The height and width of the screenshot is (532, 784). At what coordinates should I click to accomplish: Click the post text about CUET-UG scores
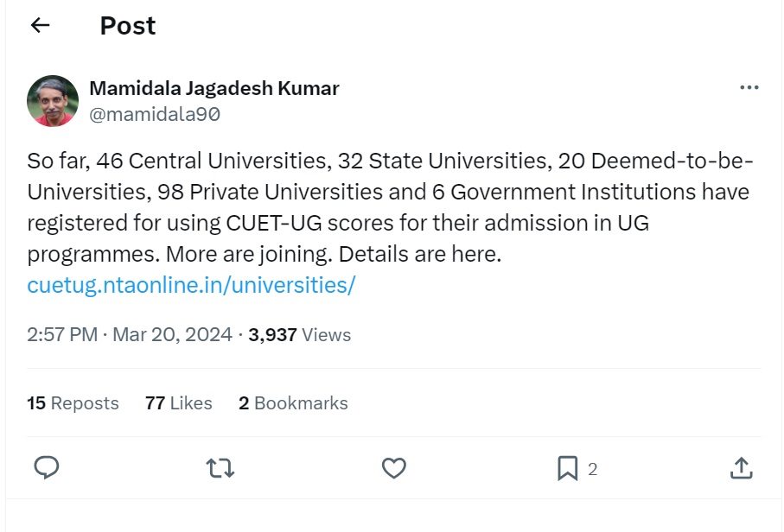[x=389, y=208]
